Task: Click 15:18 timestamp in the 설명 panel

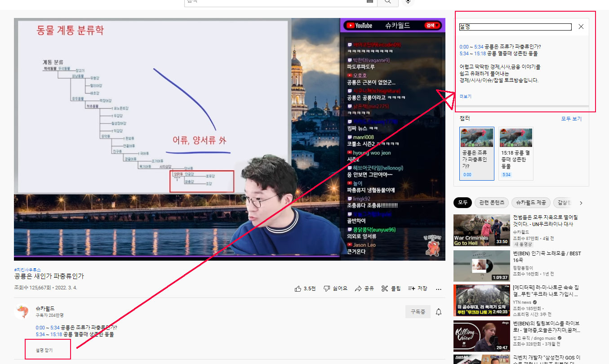Action: coord(480,53)
